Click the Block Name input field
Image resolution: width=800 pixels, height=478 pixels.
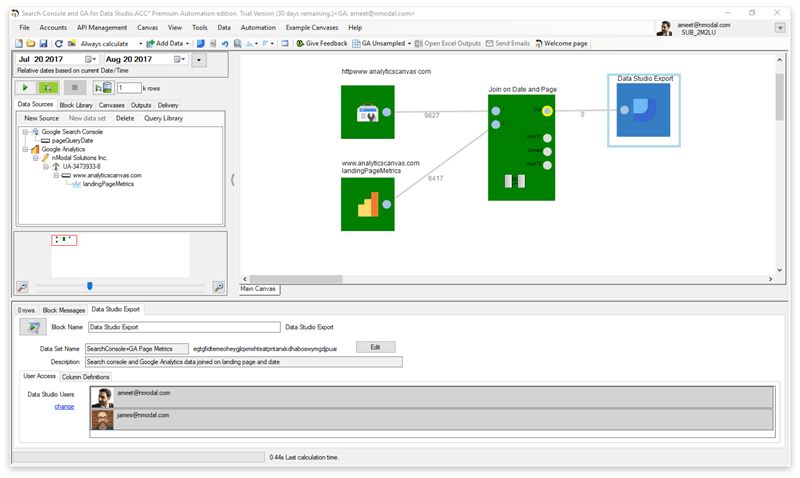184,327
